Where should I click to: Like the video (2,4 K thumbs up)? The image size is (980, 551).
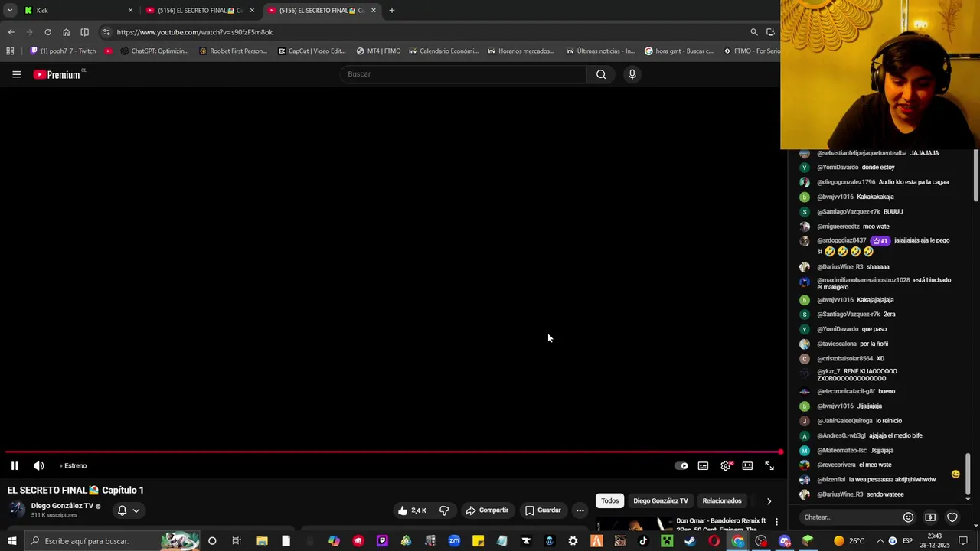(412, 510)
